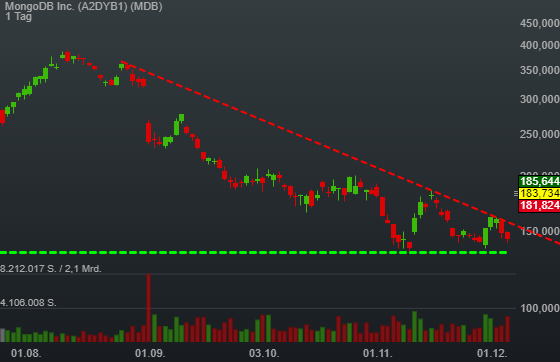The width and height of the screenshot is (560, 362).
Task: Click the tallest red volume bar at 01.09.
Action: click(x=148, y=308)
